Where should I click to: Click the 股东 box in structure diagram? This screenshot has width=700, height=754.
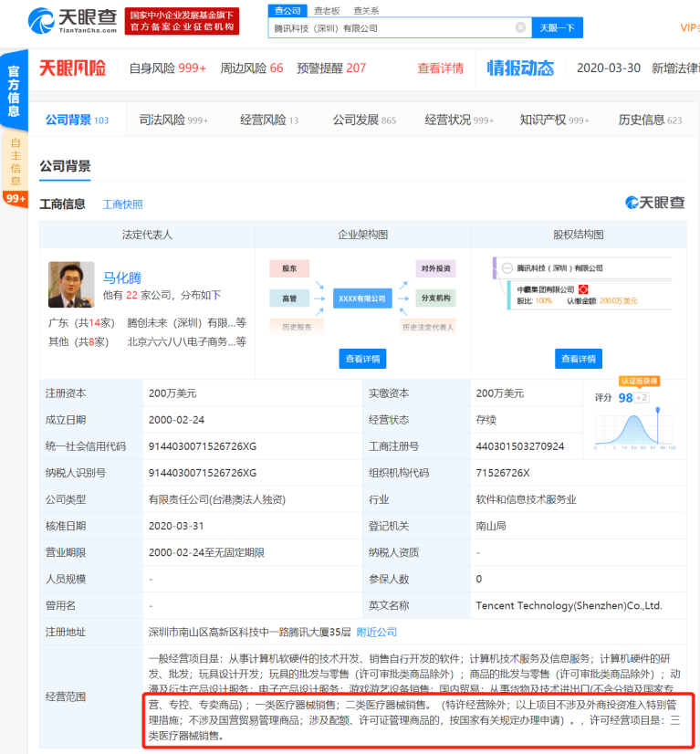point(289,268)
